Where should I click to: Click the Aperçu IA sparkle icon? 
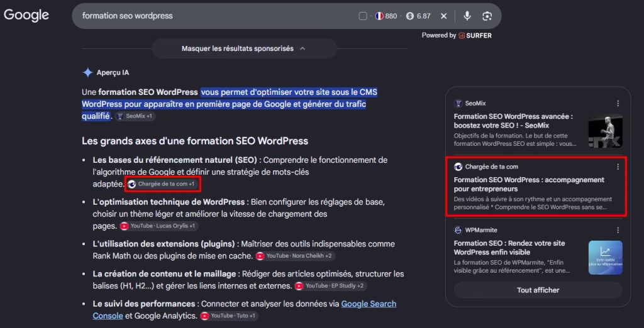point(87,73)
